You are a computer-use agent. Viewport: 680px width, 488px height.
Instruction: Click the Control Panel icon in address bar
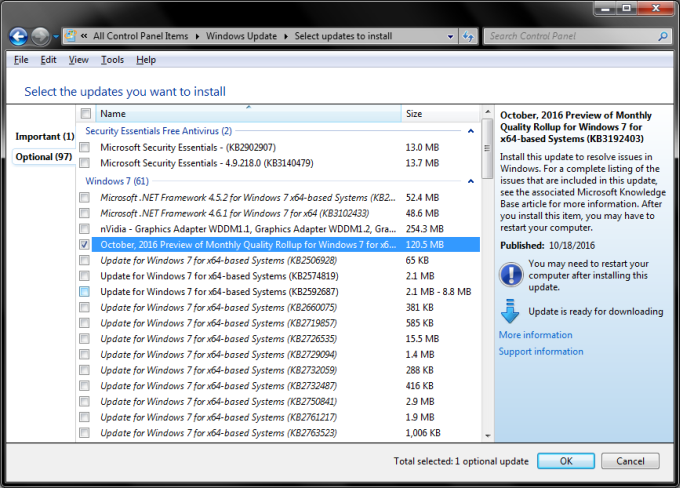[71, 37]
